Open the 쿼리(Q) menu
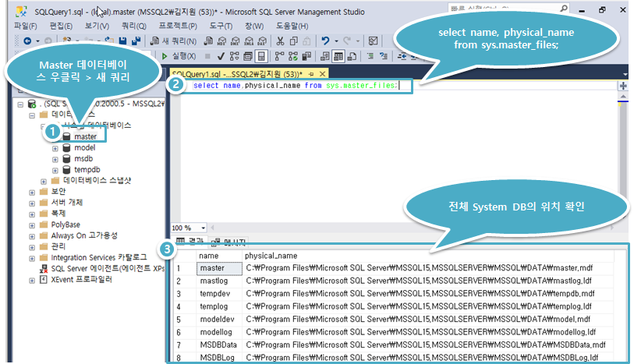This screenshot has height=364, width=634. click(x=134, y=26)
